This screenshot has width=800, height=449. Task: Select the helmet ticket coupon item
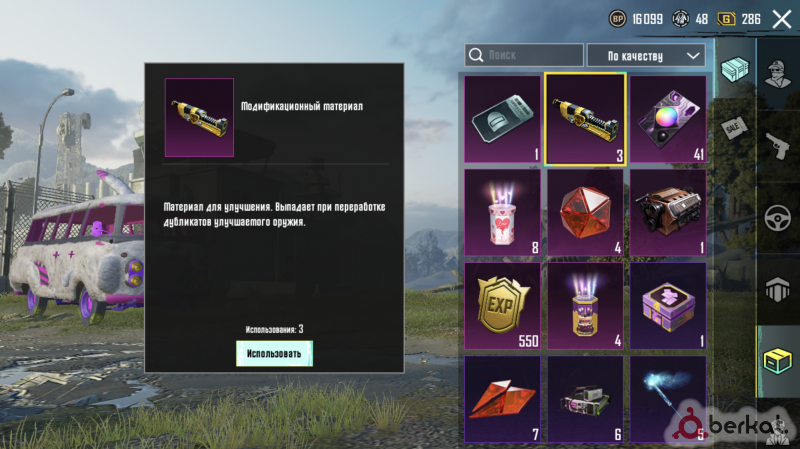(x=502, y=118)
